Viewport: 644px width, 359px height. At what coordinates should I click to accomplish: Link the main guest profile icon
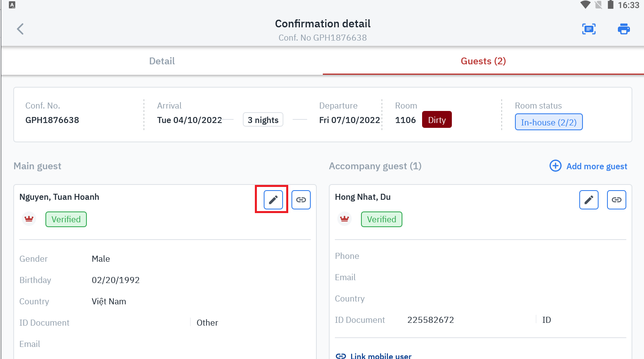coord(301,200)
